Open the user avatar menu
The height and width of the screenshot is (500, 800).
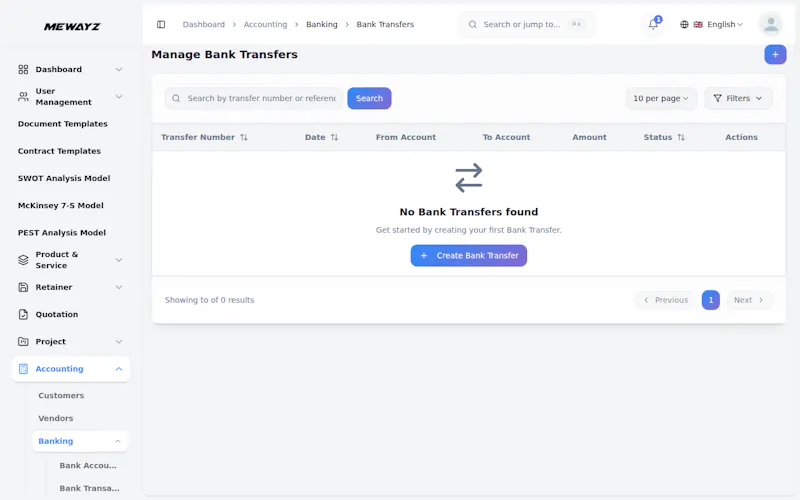tap(770, 24)
